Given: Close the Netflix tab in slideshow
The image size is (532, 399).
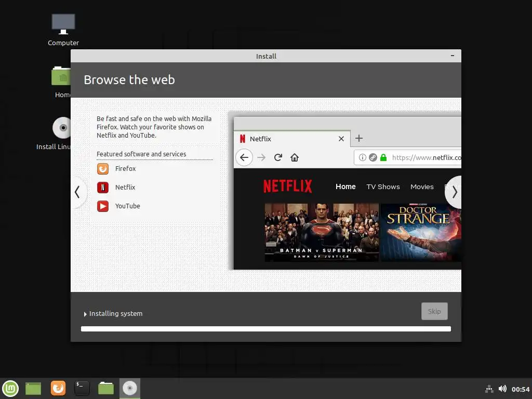Looking at the screenshot, I should point(341,139).
